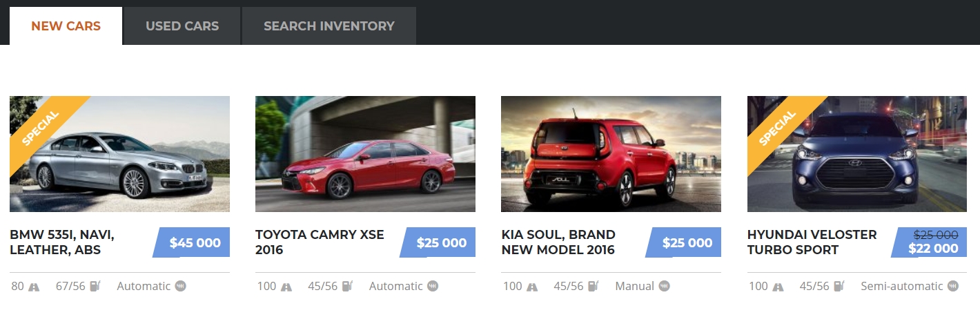Click the silver BMW car photo
The width and height of the screenshot is (980, 326).
pos(119,154)
